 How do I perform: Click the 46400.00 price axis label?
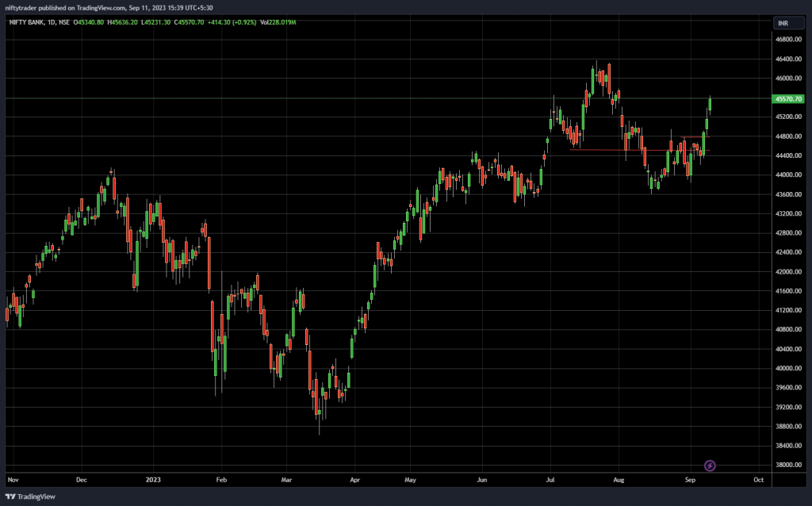point(788,59)
